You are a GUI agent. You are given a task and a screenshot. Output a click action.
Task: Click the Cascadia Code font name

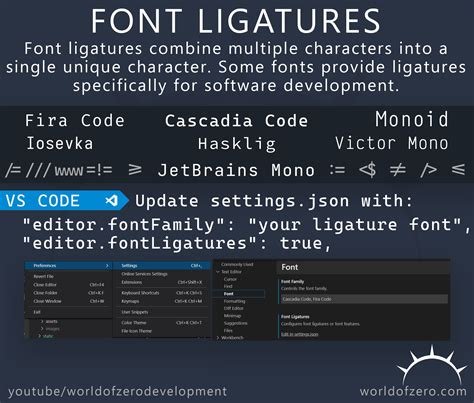237,121
